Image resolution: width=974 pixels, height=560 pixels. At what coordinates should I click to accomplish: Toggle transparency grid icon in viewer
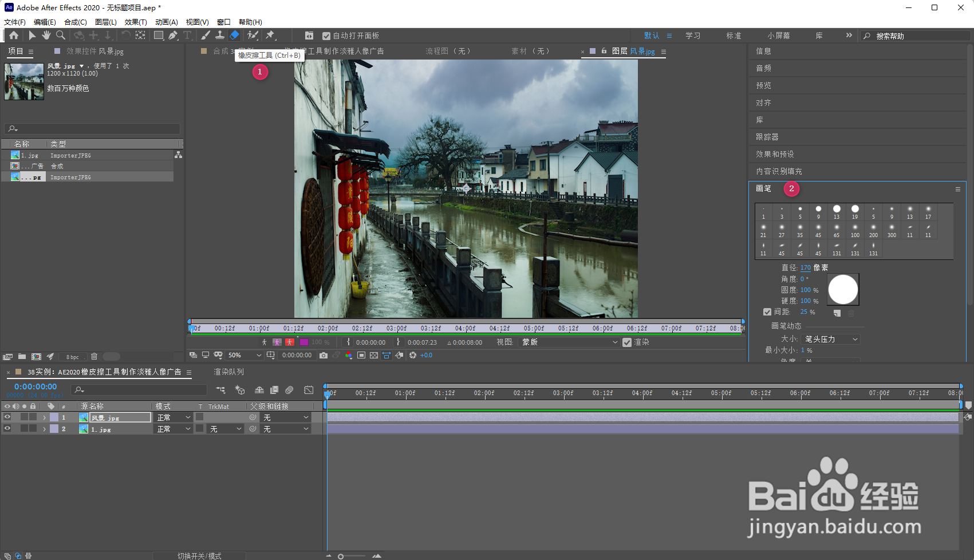pos(374,356)
